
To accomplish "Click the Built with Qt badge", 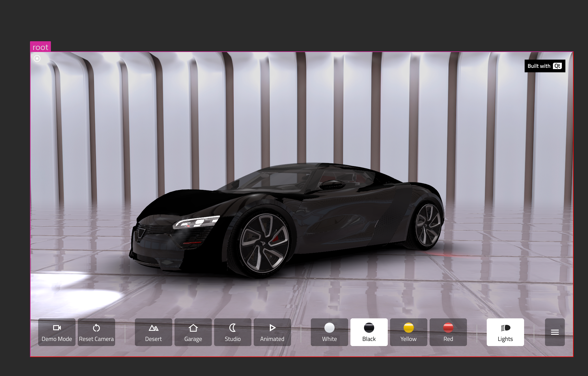I will coord(544,66).
